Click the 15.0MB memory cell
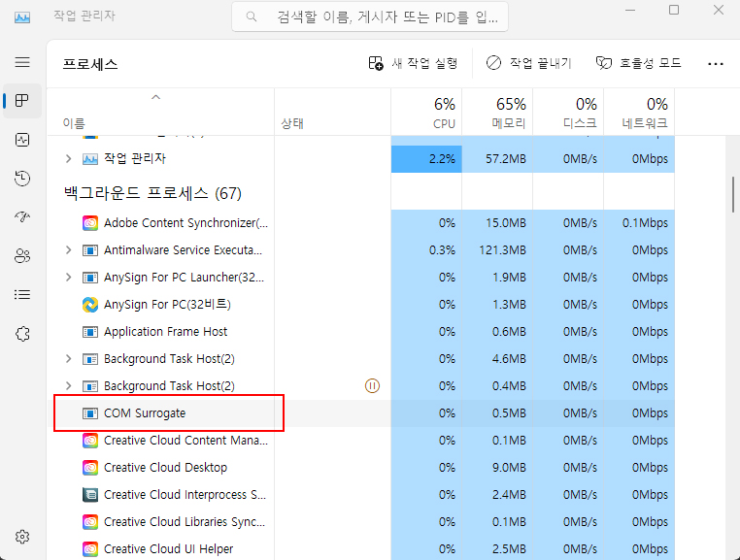The width and height of the screenshot is (740, 560). (x=497, y=222)
